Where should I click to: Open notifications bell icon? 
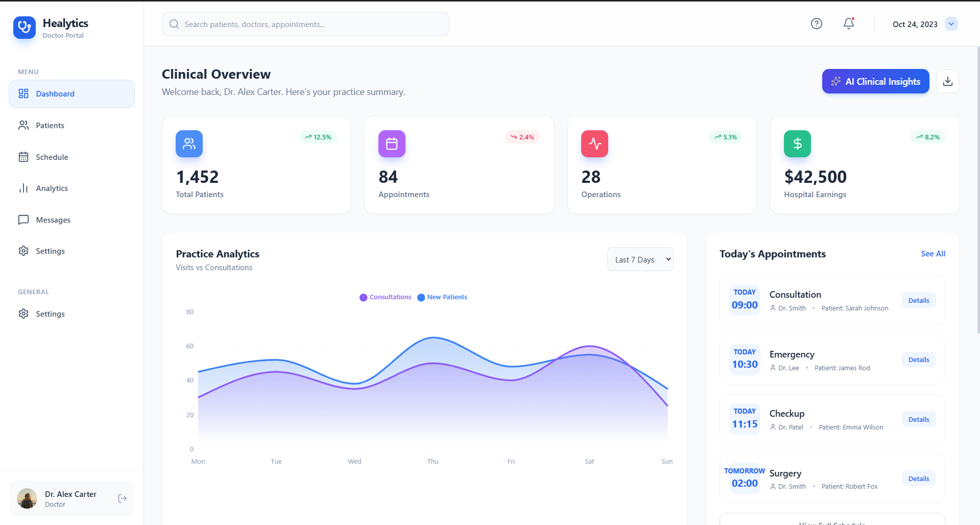pos(849,23)
